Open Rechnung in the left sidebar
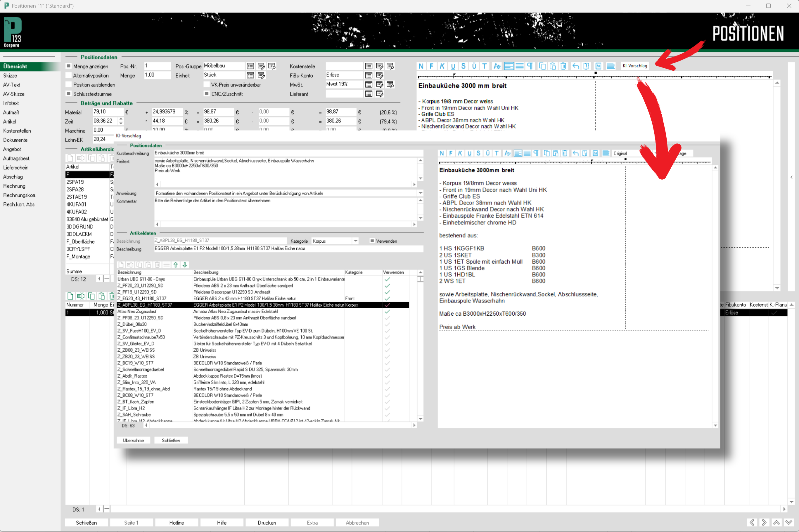The width and height of the screenshot is (799, 532). (x=14, y=186)
